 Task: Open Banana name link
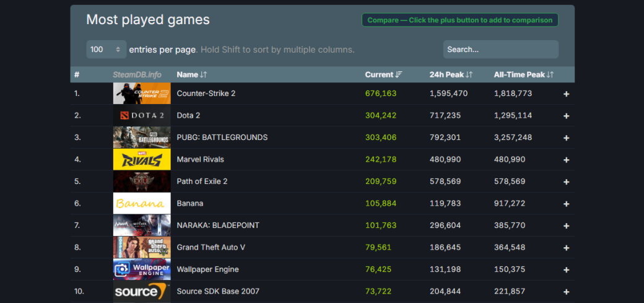pos(189,203)
